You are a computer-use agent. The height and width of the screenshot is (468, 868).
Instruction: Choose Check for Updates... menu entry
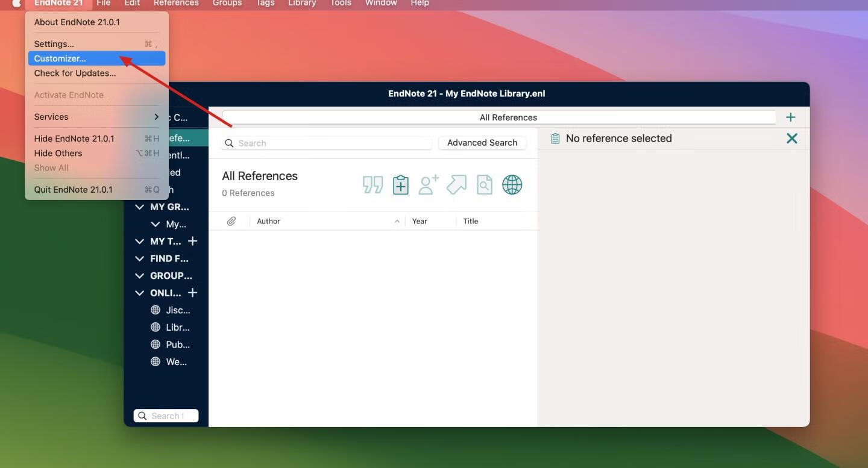point(75,73)
